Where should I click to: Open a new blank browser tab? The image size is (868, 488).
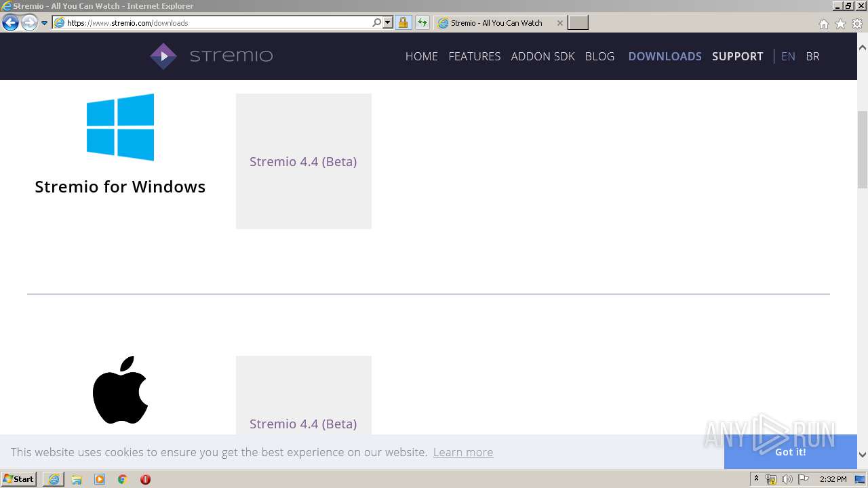tap(578, 22)
